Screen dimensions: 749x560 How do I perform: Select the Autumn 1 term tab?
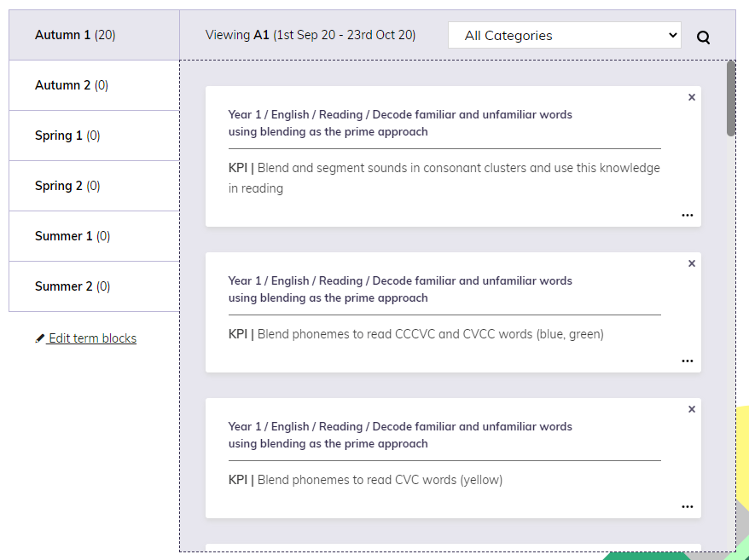point(94,35)
